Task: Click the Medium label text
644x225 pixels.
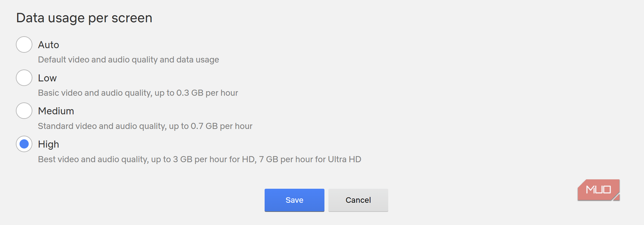Action: coord(56,111)
